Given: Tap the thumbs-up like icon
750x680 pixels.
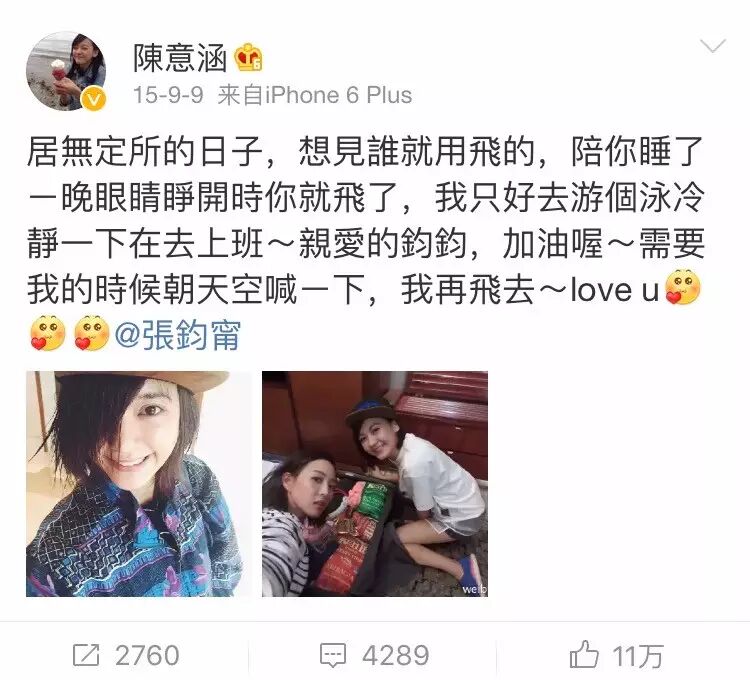Looking at the screenshot, I should [x=584, y=654].
